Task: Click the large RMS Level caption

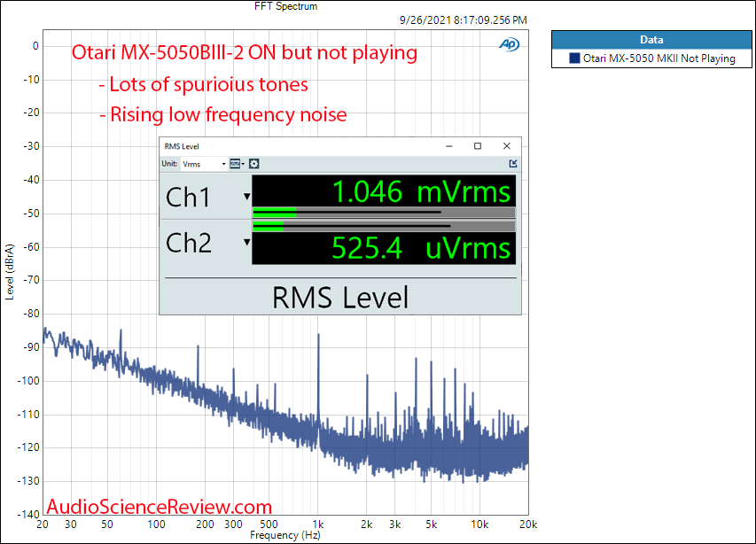Action: [340, 298]
